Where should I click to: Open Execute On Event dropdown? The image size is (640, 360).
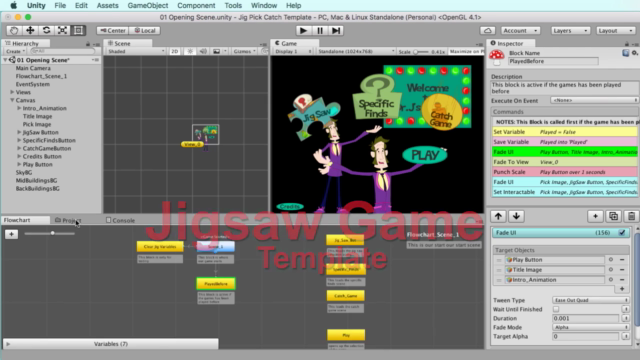point(594,100)
